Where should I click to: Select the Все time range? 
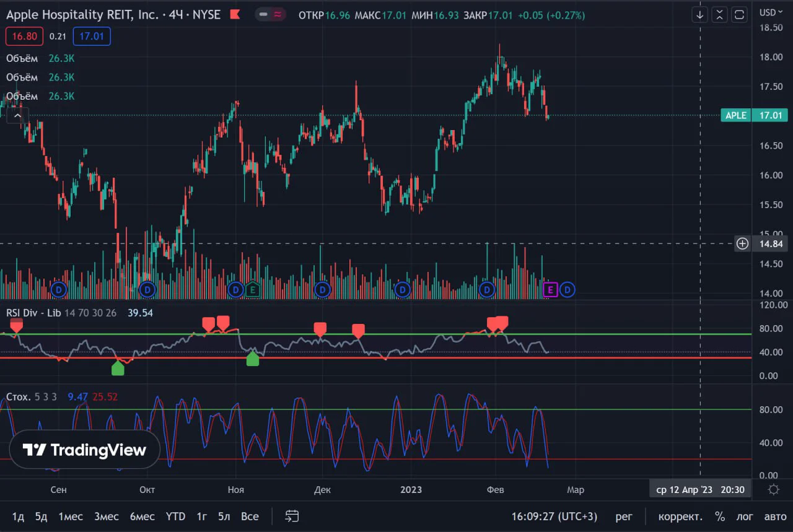[x=250, y=517]
